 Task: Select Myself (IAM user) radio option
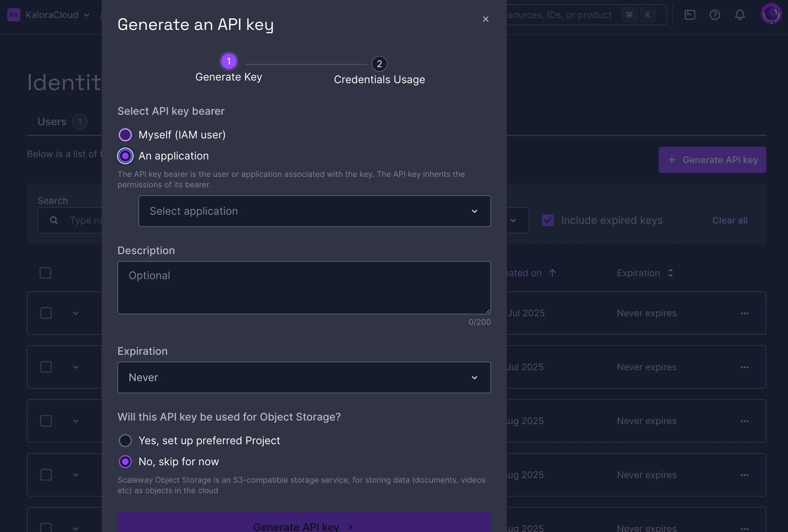[x=125, y=135]
